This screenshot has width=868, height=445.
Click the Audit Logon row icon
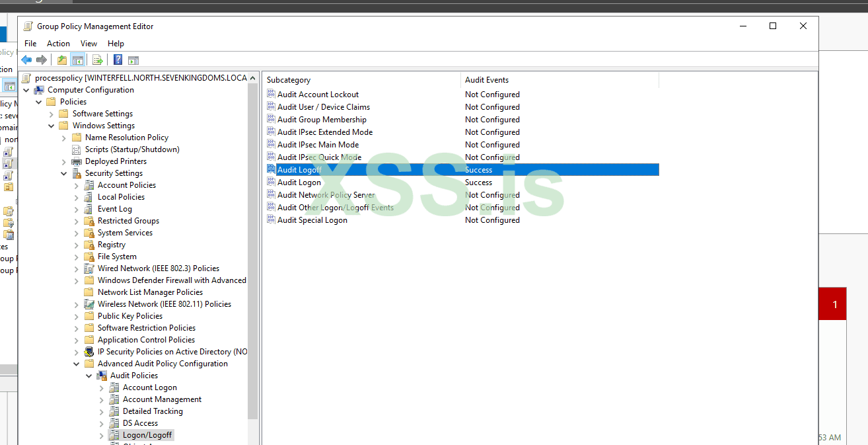[271, 182]
